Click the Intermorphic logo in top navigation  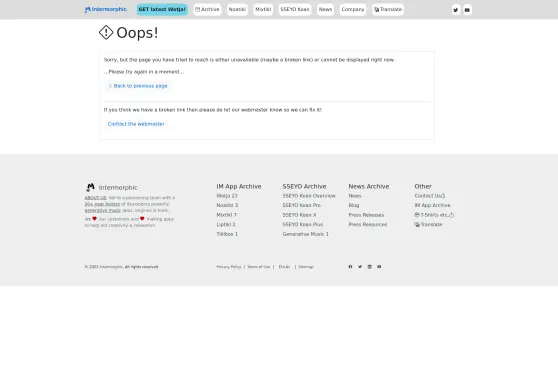pyautogui.click(x=106, y=9)
